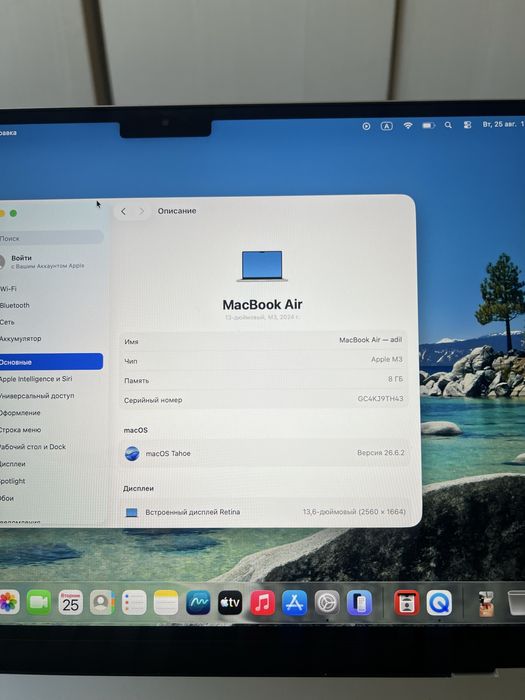Open the Trash in the Dock
The image size is (525, 700).
tap(517, 603)
